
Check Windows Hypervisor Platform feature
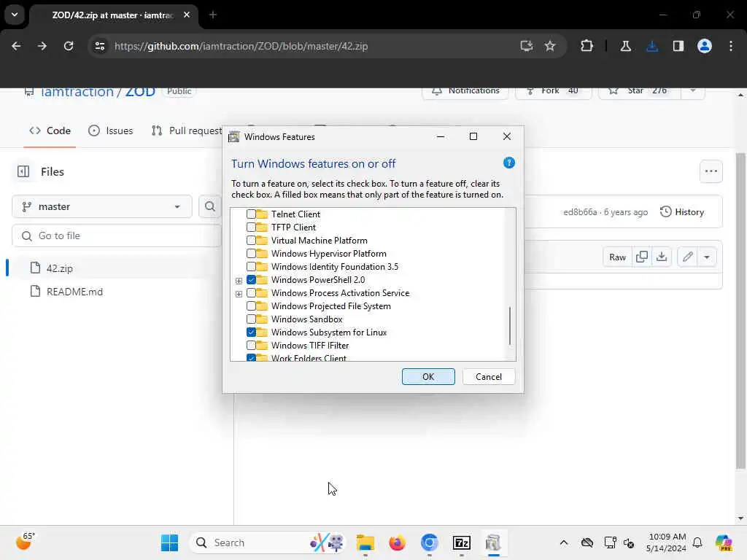click(x=251, y=253)
